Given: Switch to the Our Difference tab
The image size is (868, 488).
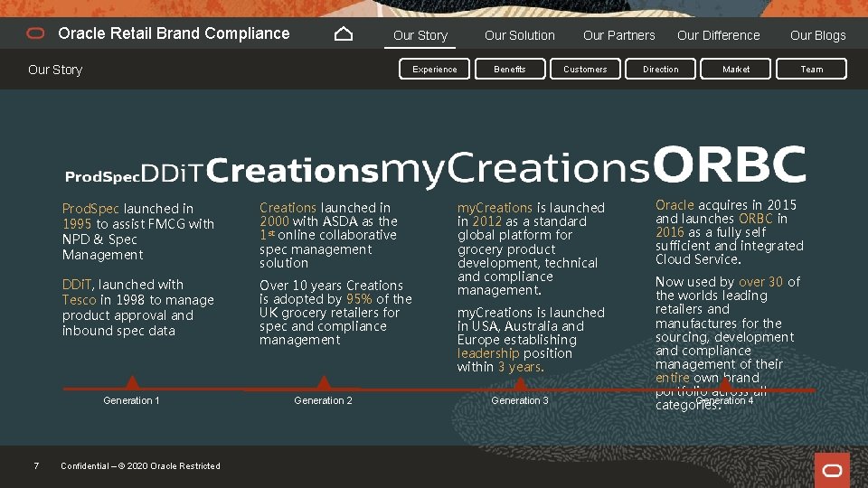Looking at the screenshot, I should tap(718, 35).
